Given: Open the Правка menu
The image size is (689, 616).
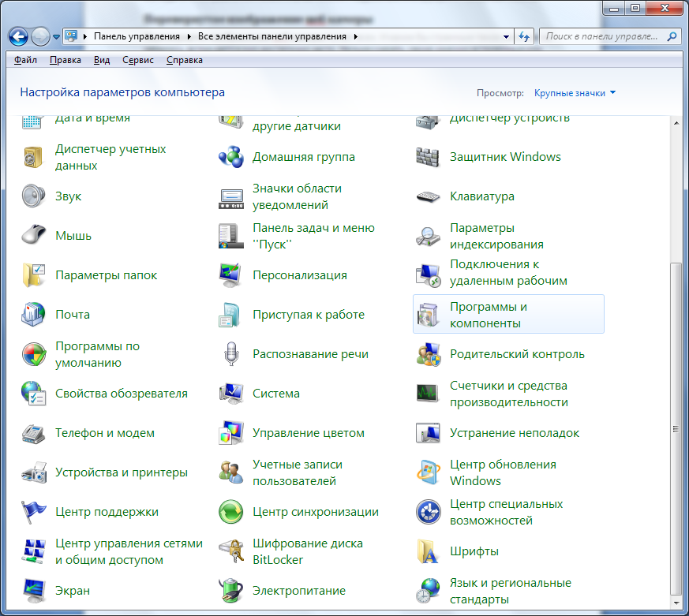Looking at the screenshot, I should [66, 60].
